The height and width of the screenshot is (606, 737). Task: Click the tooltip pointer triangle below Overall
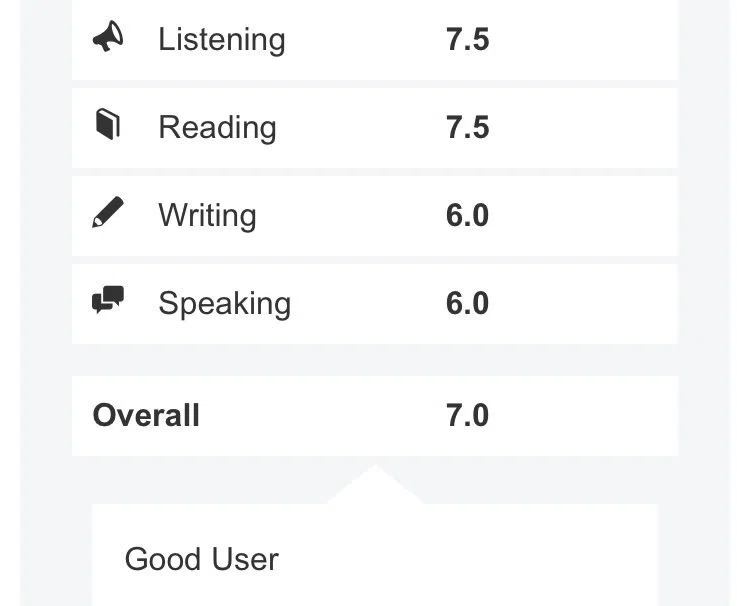[x=375, y=485]
